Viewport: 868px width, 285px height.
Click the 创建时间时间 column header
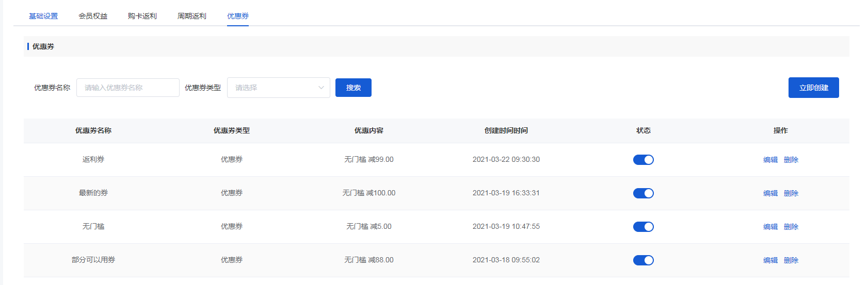coord(506,130)
